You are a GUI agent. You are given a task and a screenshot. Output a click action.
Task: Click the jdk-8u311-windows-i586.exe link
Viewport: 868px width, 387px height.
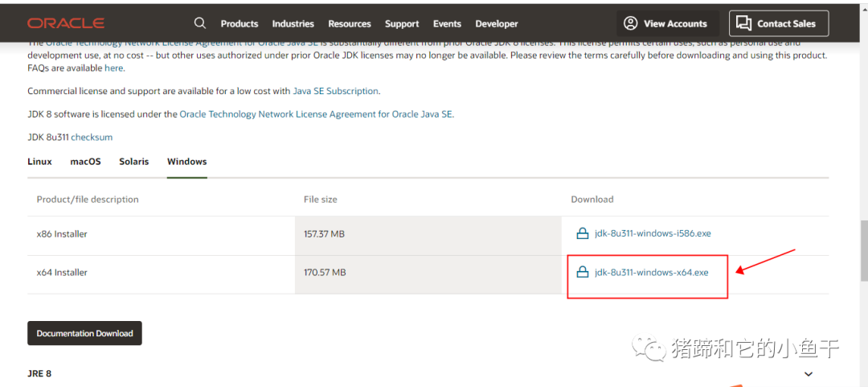[653, 234]
